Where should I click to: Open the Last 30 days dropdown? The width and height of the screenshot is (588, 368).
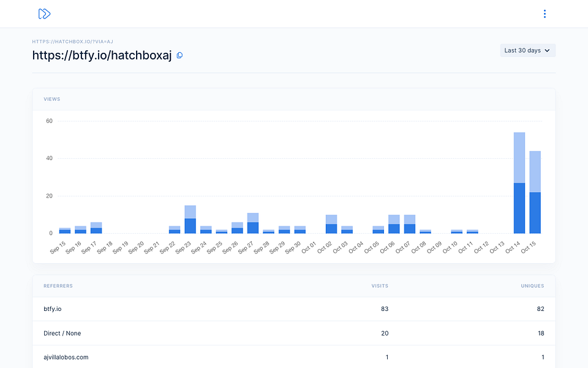527,50
